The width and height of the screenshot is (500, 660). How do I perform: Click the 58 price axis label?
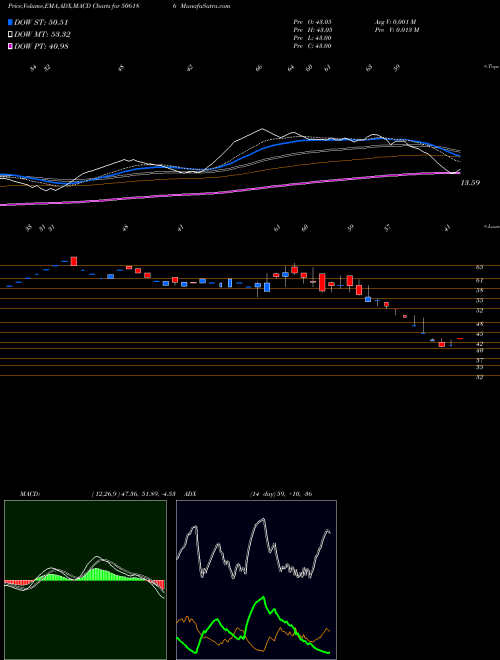(479, 290)
